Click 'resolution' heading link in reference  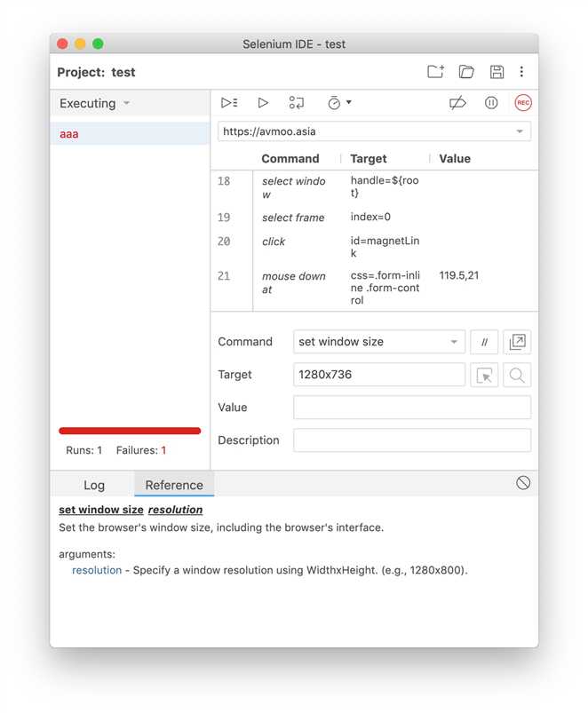176,510
